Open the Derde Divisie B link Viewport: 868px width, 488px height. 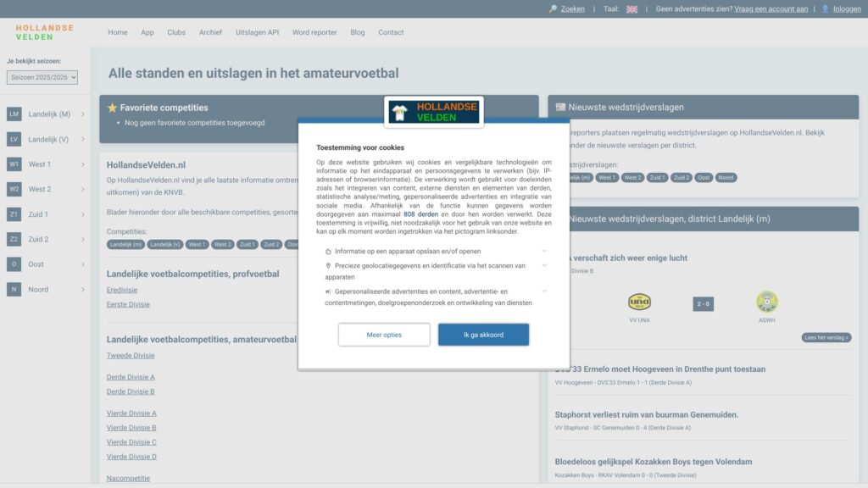click(131, 391)
